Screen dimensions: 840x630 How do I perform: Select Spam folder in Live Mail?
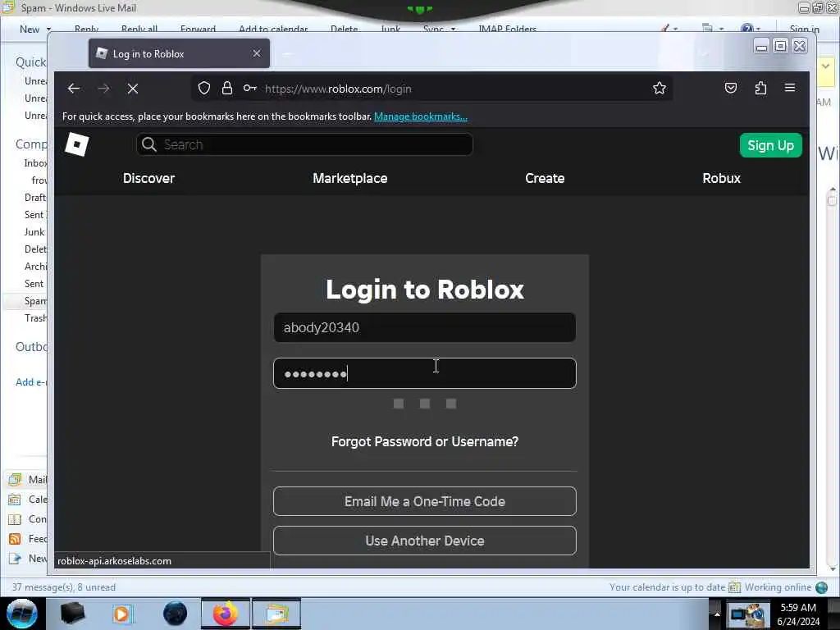(x=34, y=301)
